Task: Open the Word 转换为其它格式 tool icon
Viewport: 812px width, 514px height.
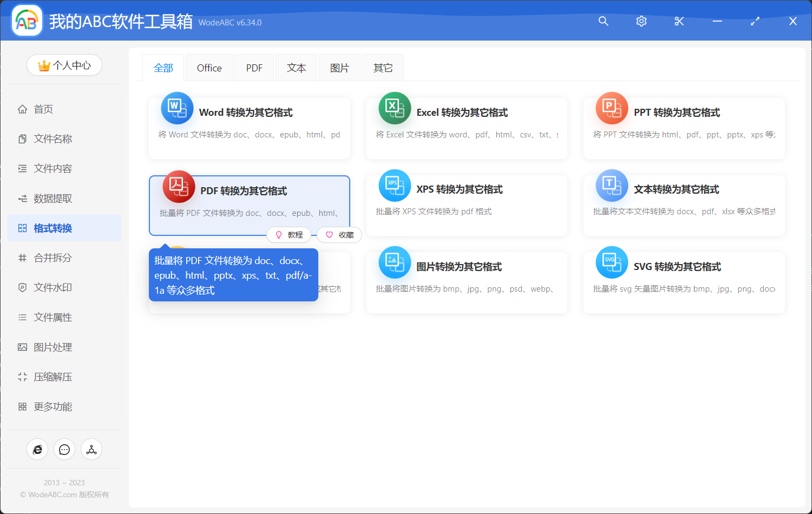Action: (x=178, y=108)
